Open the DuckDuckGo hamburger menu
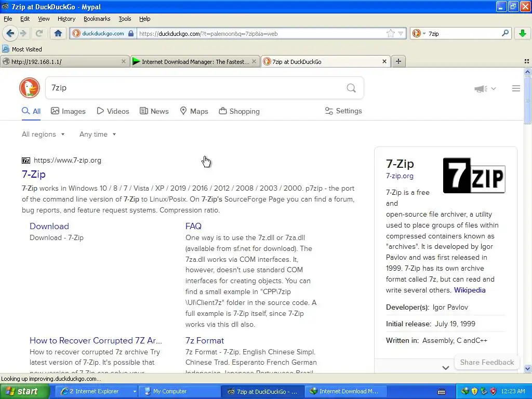Screen dimensions: 532x399 (516, 88)
